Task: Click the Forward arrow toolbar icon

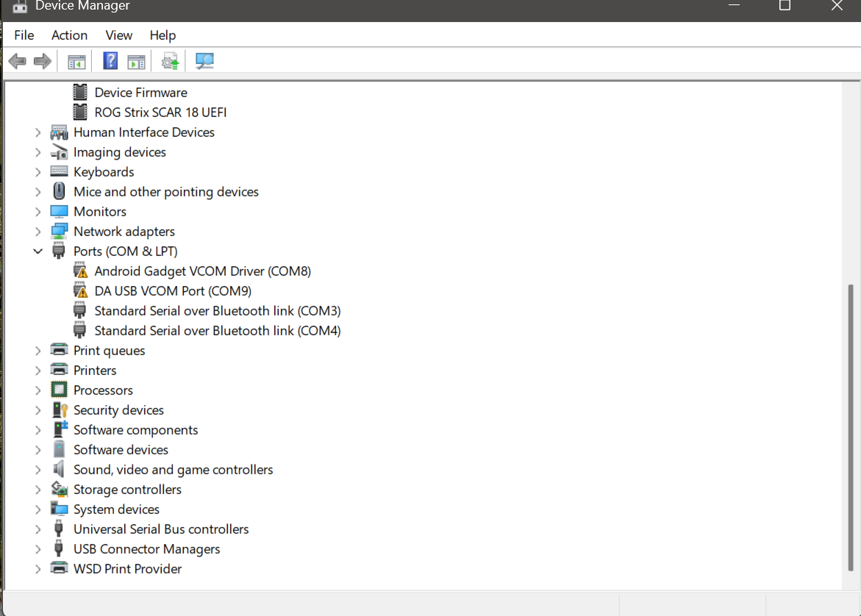Action: pos(43,62)
